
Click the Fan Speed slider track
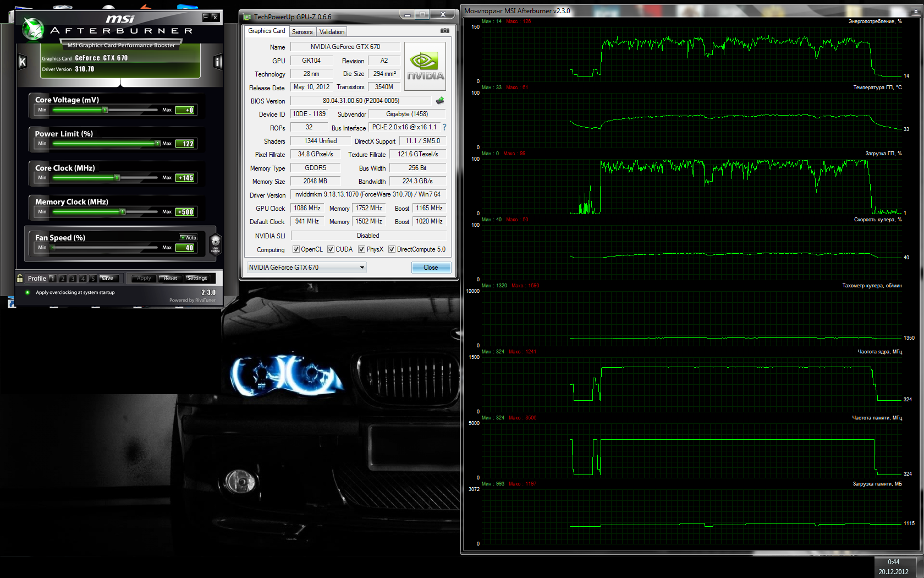(106, 248)
